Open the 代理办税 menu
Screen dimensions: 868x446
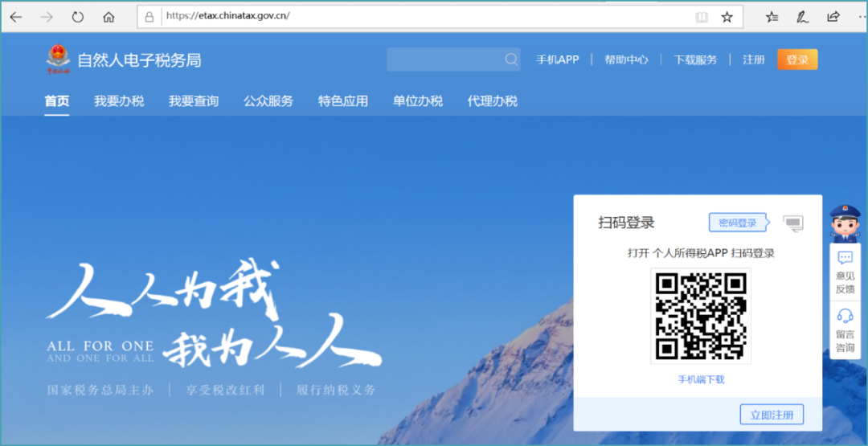coord(493,101)
